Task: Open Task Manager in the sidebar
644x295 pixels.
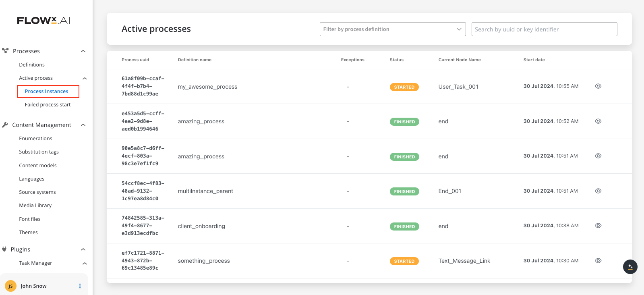Action: pyautogui.click(x=35, y=263)
